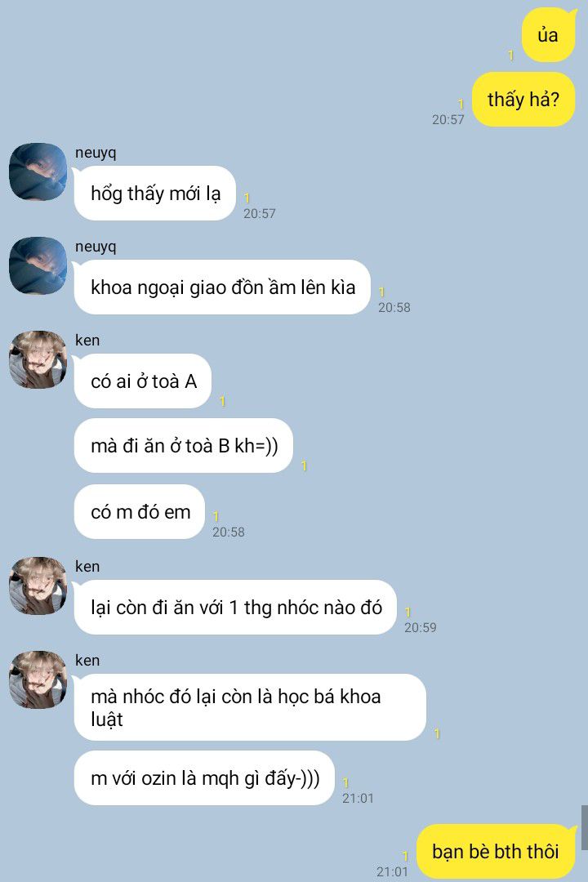Open ken's avatar beside "mà nhóc đó" message
Screen dimensions: 588x882
click(x=38, y=679)
